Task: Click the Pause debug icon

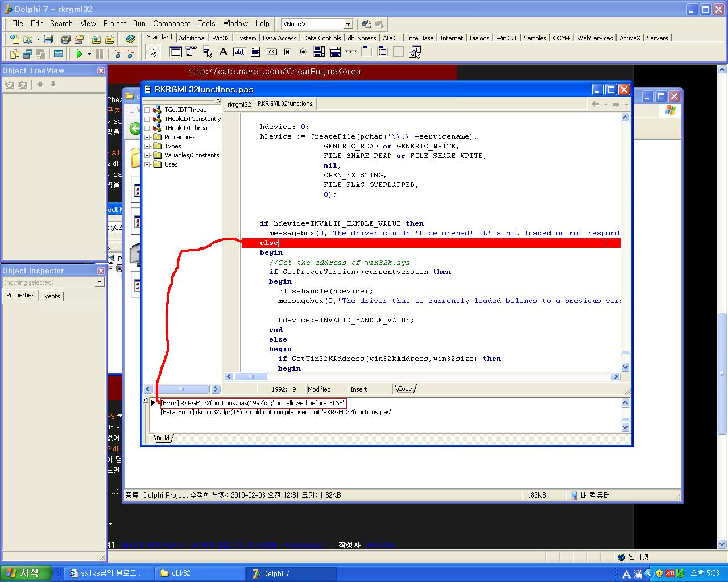Action: (x=100, y=54)
